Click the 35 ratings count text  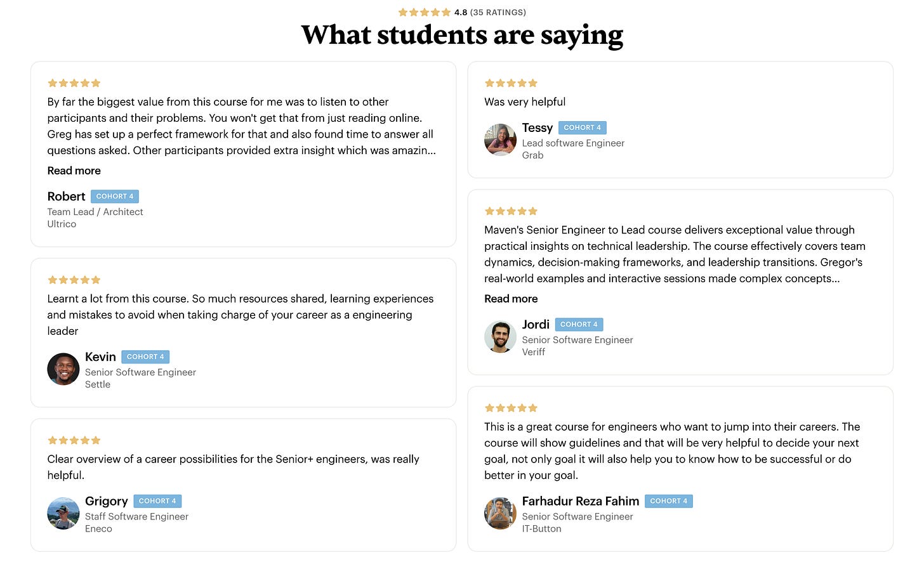(498, 12)
